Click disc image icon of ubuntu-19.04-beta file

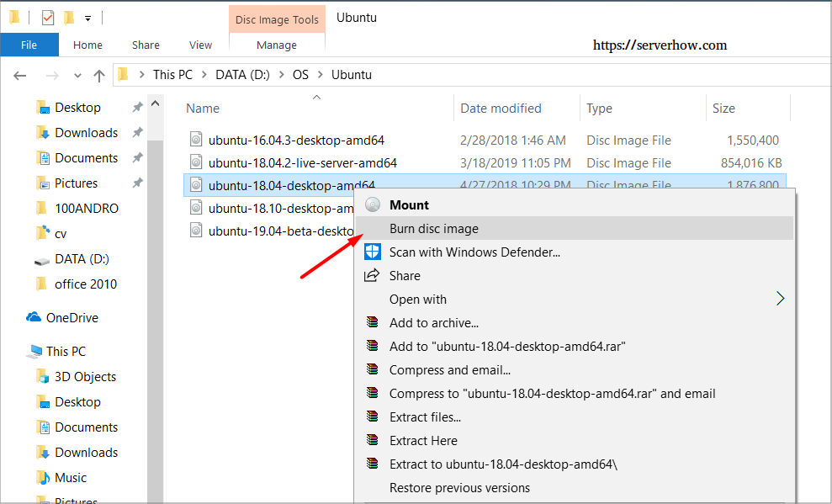pos(196,231)
